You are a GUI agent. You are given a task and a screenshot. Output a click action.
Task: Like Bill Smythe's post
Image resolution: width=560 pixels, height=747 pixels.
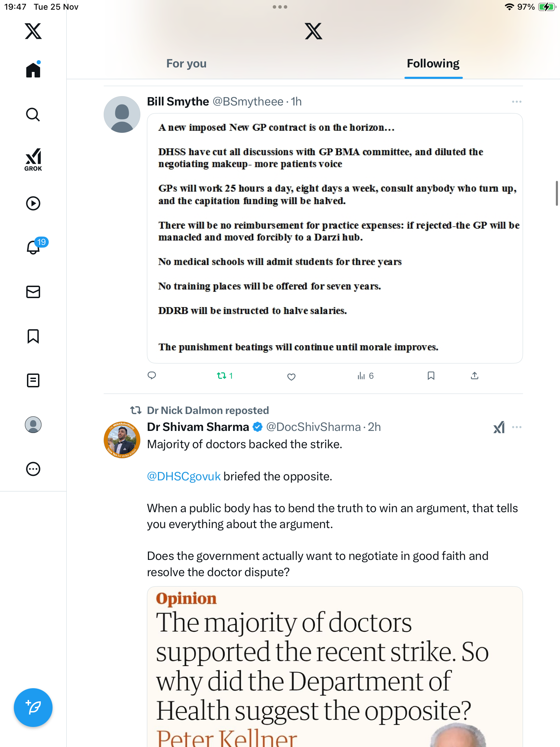pyautogui.click(x=291, y=377)
